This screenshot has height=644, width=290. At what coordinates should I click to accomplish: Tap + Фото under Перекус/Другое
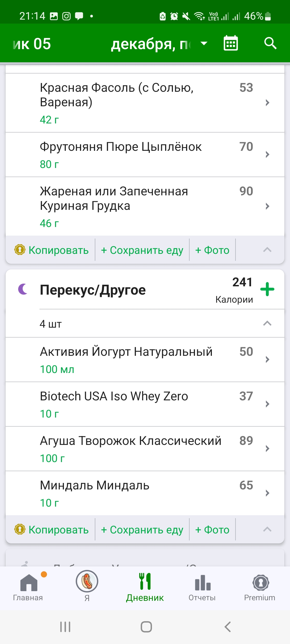click(212, 530)
